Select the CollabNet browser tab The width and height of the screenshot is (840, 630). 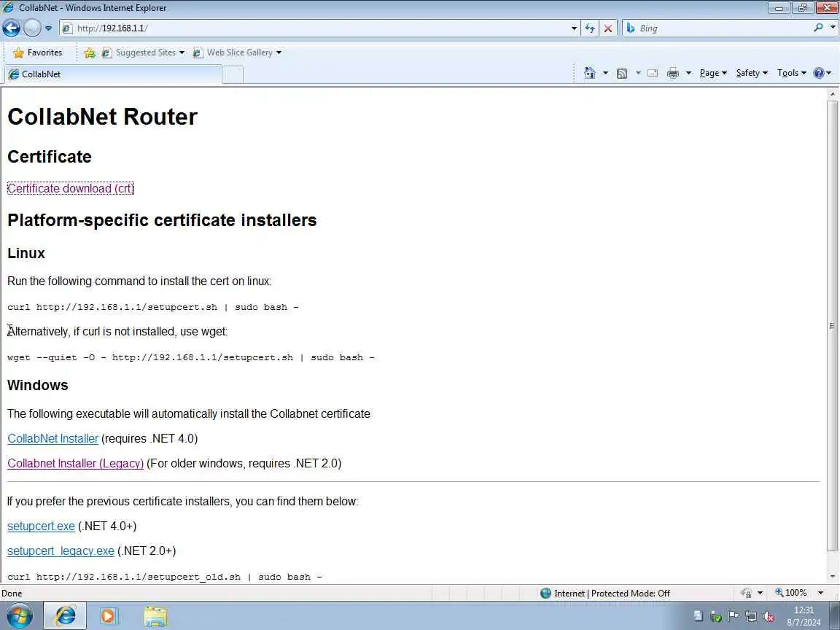113,74
